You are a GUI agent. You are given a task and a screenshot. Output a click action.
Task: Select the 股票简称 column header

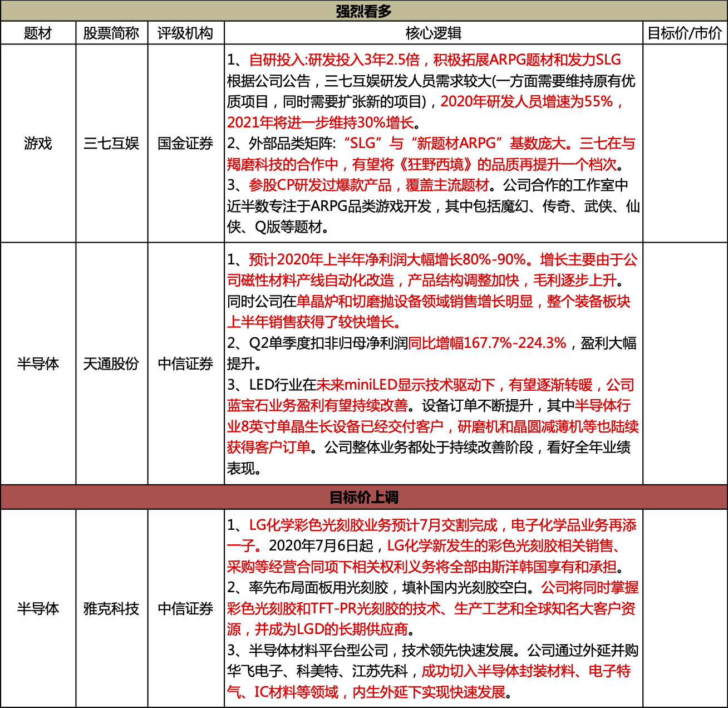(111, 33)
